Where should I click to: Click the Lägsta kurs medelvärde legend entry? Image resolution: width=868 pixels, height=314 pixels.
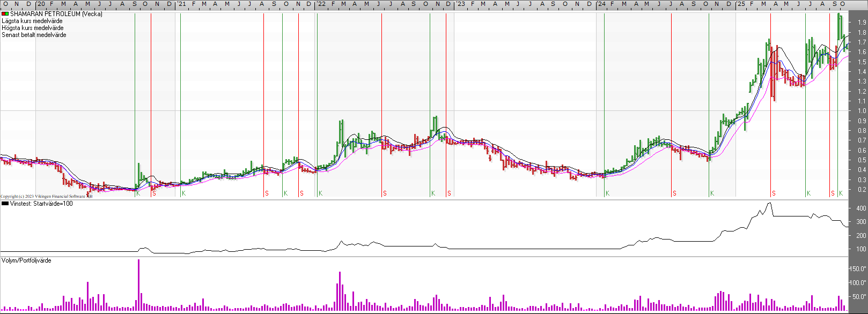[x=32, y=21]
